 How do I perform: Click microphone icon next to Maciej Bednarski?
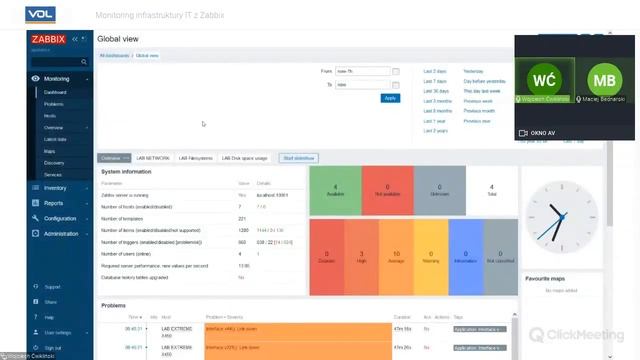[x=578, y=99]
